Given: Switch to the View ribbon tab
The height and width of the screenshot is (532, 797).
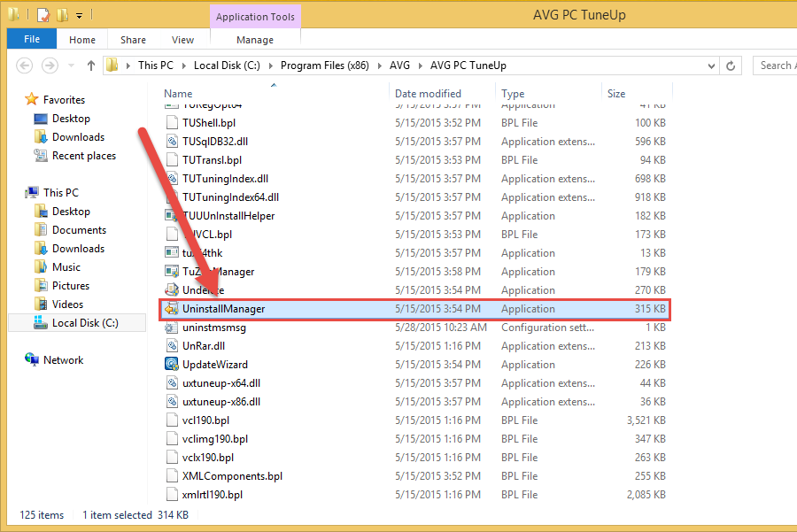Looking at the screenshot, I should click(x=183, y=40).
